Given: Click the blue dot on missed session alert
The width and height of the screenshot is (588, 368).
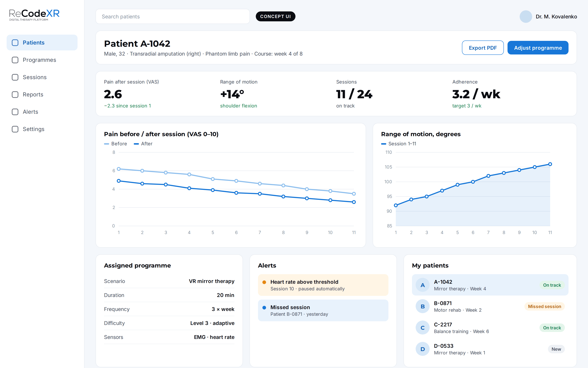Looking at the screenshot, I should tap(264, 307).
